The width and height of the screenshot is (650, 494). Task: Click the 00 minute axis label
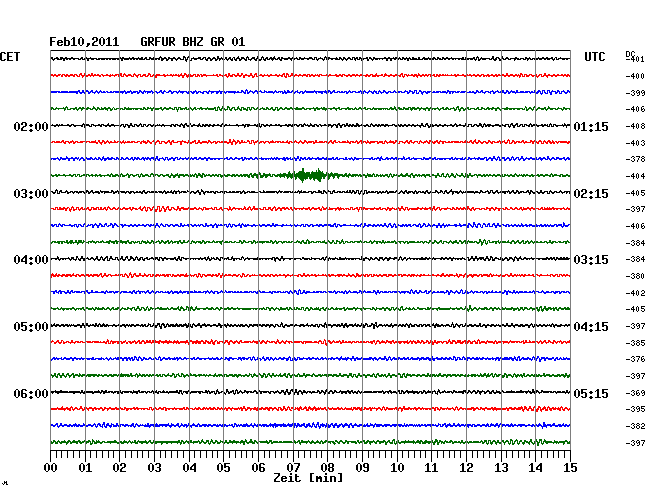(51, 468)
